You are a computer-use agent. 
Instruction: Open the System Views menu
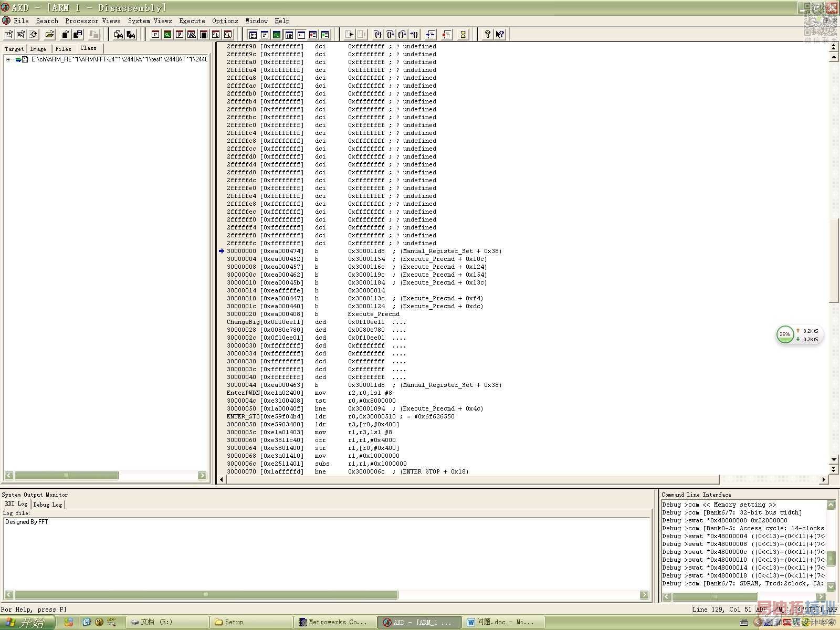point(150,21)
